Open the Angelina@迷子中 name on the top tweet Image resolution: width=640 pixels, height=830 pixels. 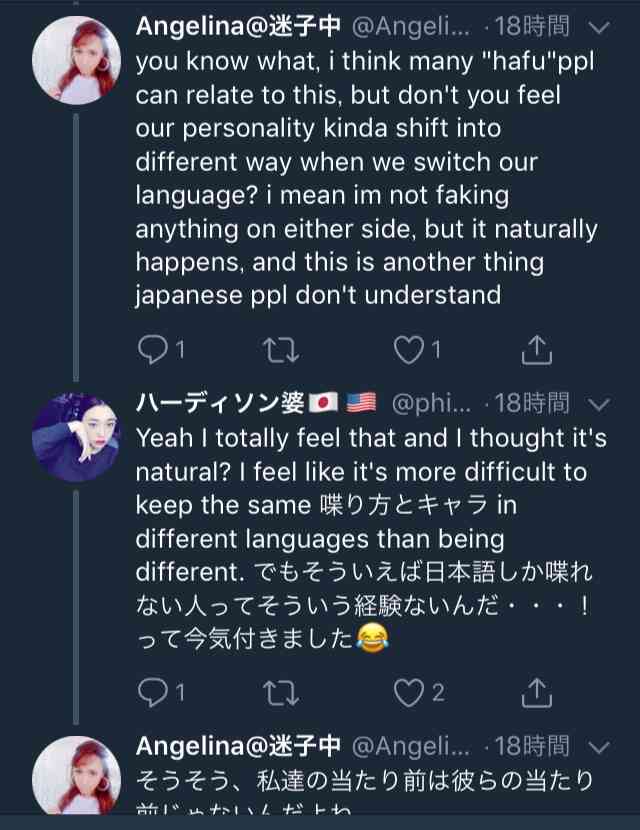(x=237, y=27)
